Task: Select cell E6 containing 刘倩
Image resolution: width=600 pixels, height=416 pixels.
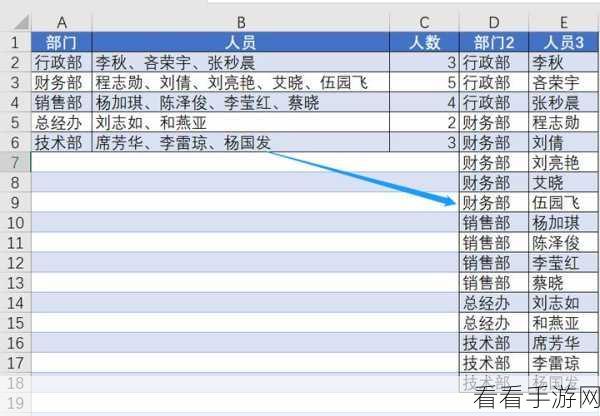Action: point(564,142)
